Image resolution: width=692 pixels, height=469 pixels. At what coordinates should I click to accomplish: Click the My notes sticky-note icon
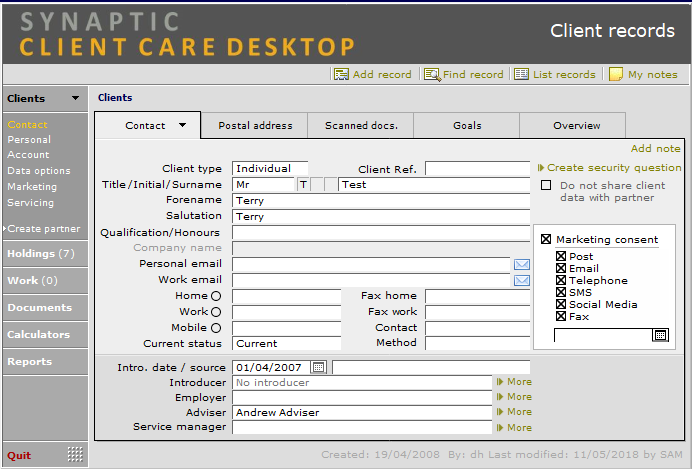pyautogui.click(x=616, y=74)
